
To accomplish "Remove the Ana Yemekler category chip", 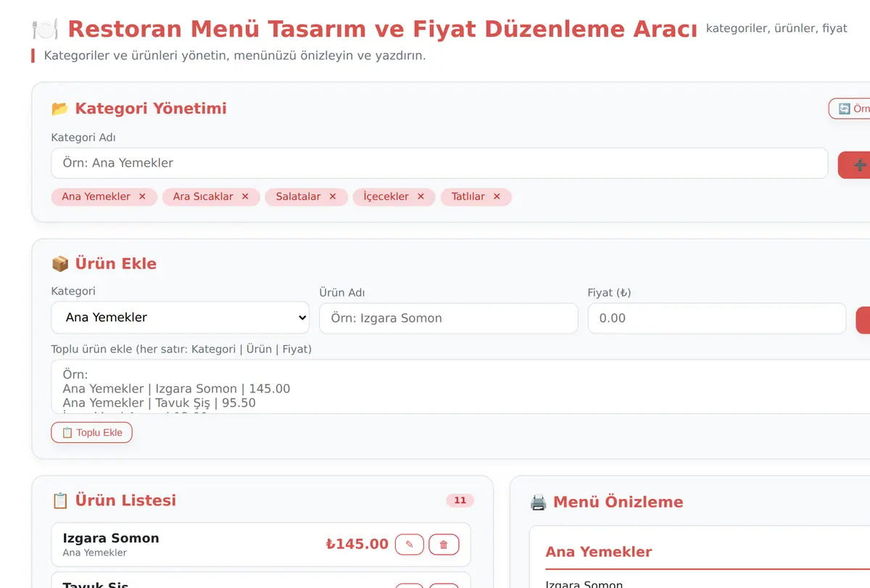I will point(142,196).
